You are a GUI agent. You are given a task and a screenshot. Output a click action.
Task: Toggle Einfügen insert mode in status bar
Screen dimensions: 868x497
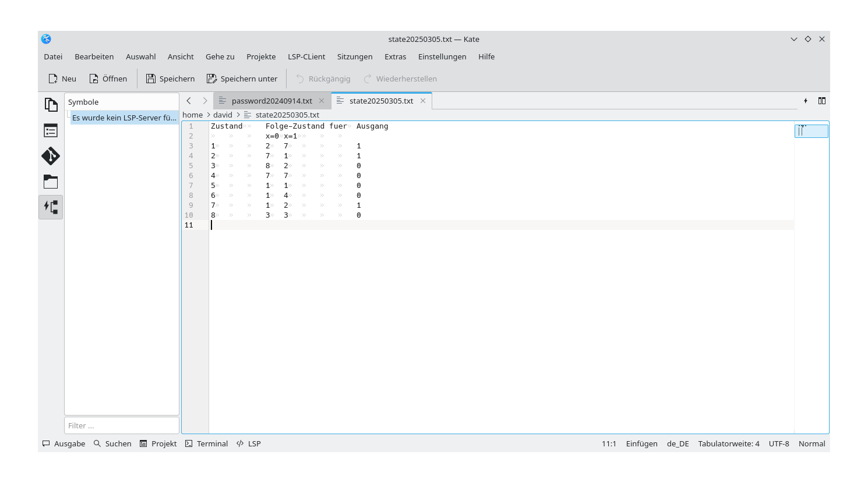click(x=641, y=443)
